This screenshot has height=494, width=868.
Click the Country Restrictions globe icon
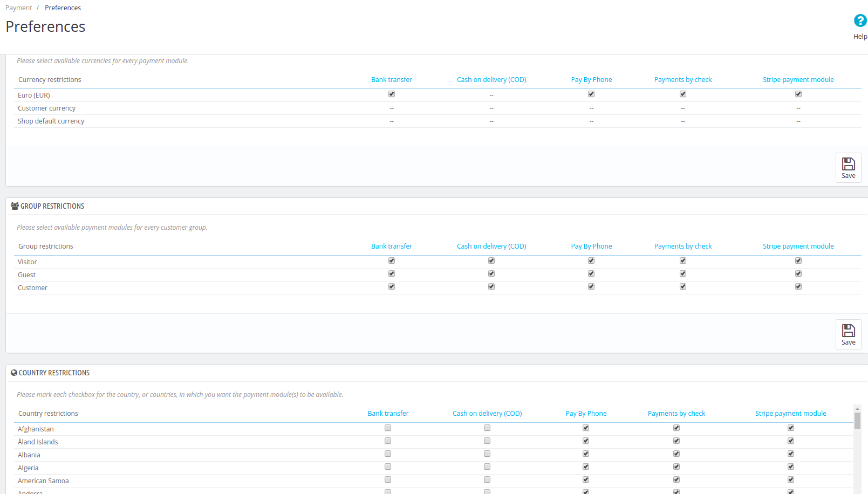[x=14, y=373]
